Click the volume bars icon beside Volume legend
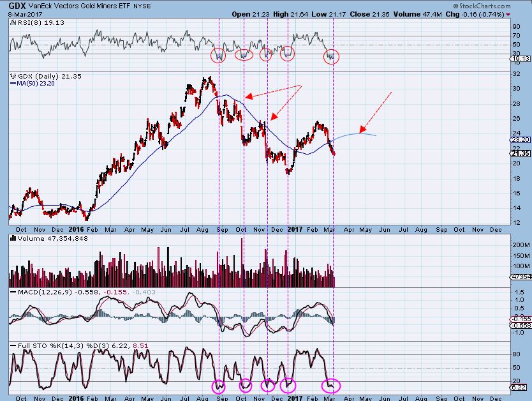532x401 pixels. click(x=13, y=239)
